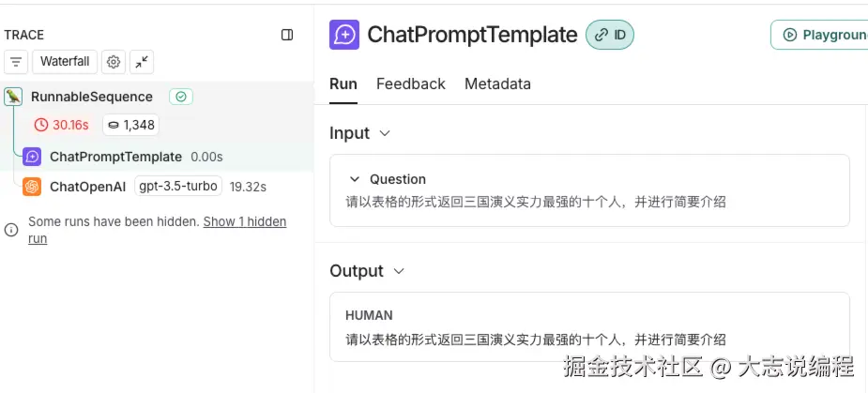868x393 pixels.
Task: Click the large ChatPromptTemplate header icon
Action: (x=344, y=35)
